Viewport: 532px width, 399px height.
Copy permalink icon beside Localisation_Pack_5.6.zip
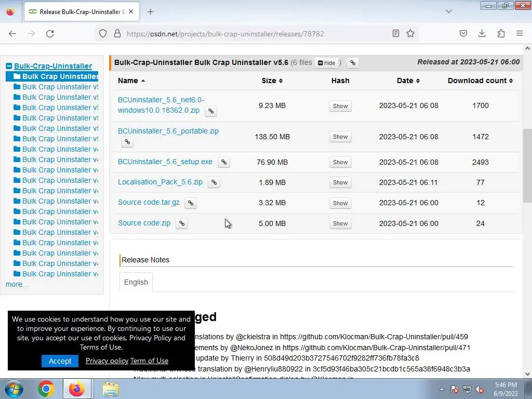[x=214, y=182]
